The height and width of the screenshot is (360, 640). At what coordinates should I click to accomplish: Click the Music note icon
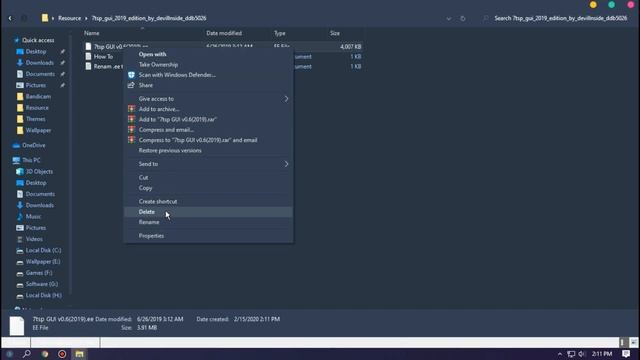click(20, 217)
